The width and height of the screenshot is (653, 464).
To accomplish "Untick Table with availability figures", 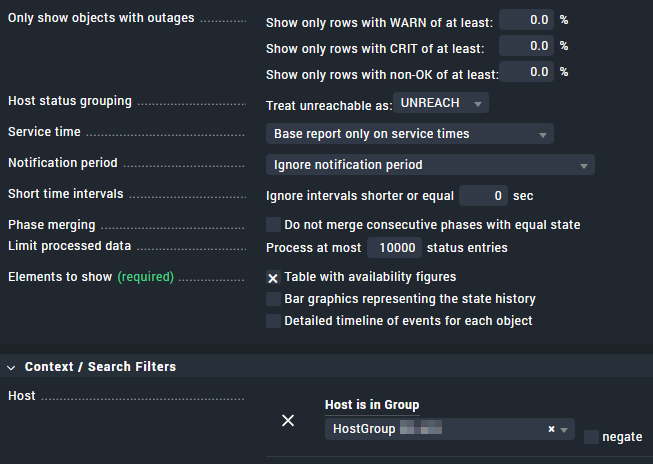I will pos(273,277).
